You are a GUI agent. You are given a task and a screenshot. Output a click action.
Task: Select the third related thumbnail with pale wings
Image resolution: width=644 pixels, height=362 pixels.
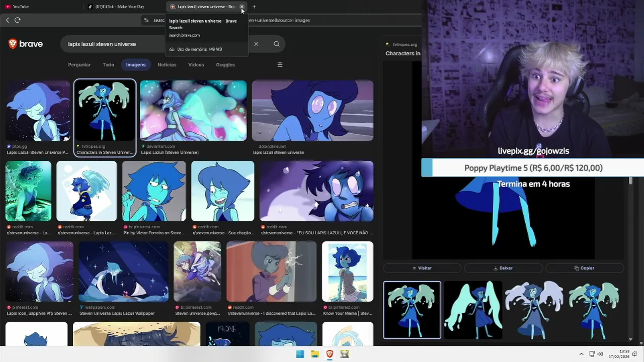(x=534, y=310)
